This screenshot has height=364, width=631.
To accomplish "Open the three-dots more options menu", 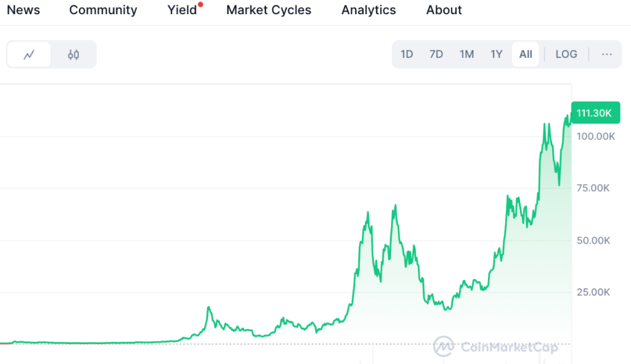I will point(607,54).
